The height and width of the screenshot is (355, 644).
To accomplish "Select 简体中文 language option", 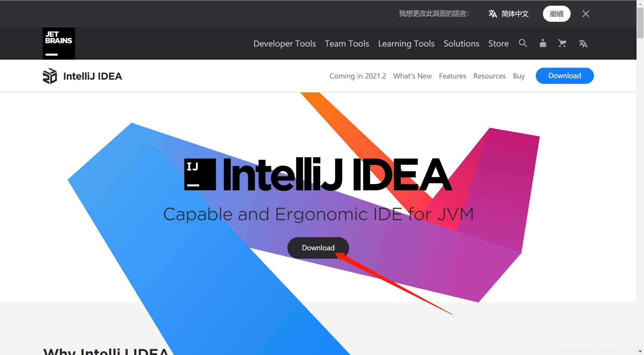I will coord(515,14).
